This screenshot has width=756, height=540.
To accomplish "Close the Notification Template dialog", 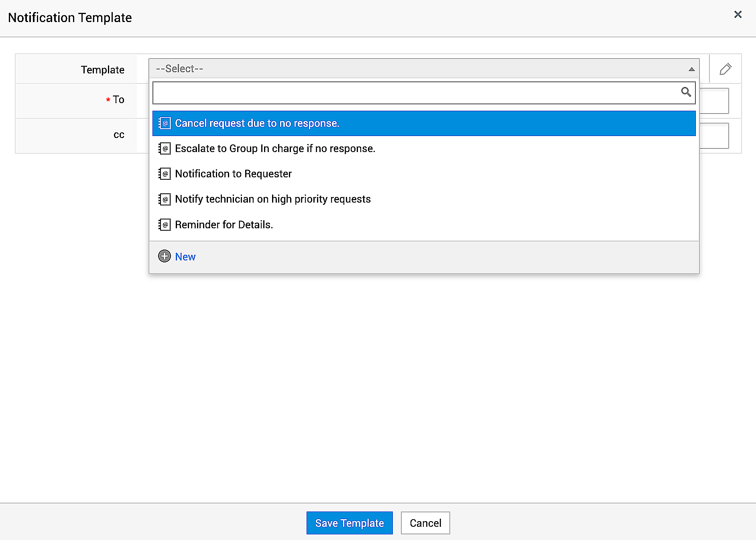I will [738, 15].
